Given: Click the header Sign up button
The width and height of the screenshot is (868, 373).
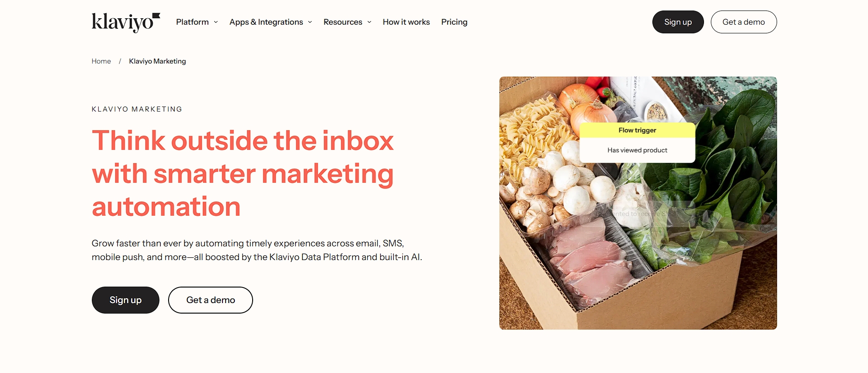Looking at the screenshot, I should 678,22.
